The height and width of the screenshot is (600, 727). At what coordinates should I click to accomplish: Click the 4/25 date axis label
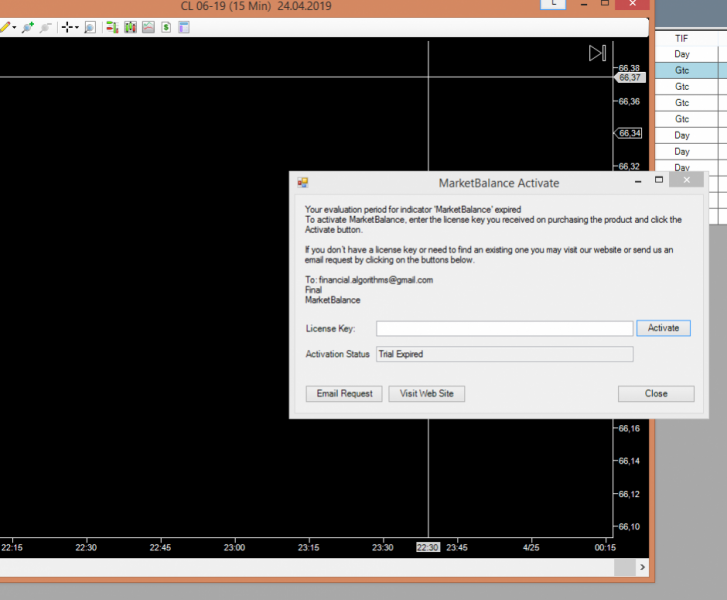(x=531, y=548)
